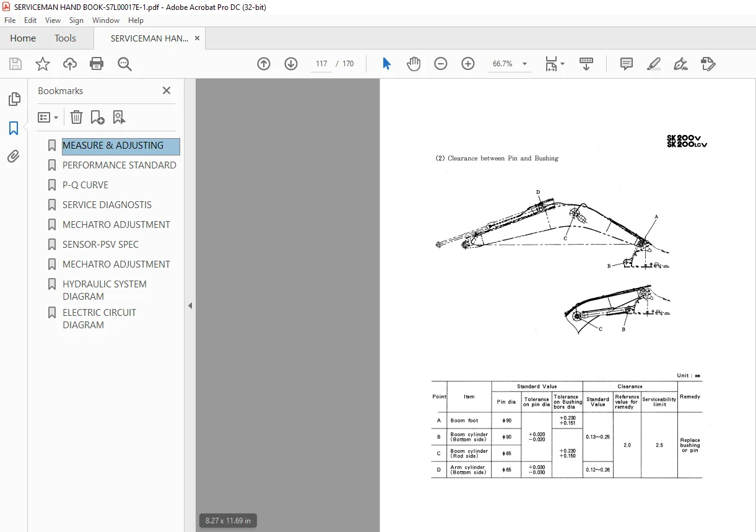Add document to favorites with star icon
Viewport: 756px width, 532px height.
click(x=43, y=64)
